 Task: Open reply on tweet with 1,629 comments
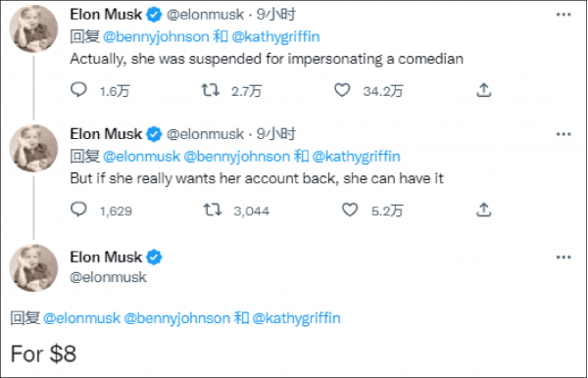[78, 210]
